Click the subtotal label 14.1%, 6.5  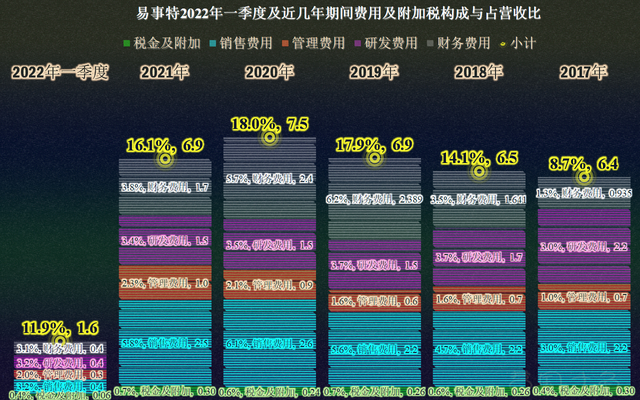coord(479,158)
